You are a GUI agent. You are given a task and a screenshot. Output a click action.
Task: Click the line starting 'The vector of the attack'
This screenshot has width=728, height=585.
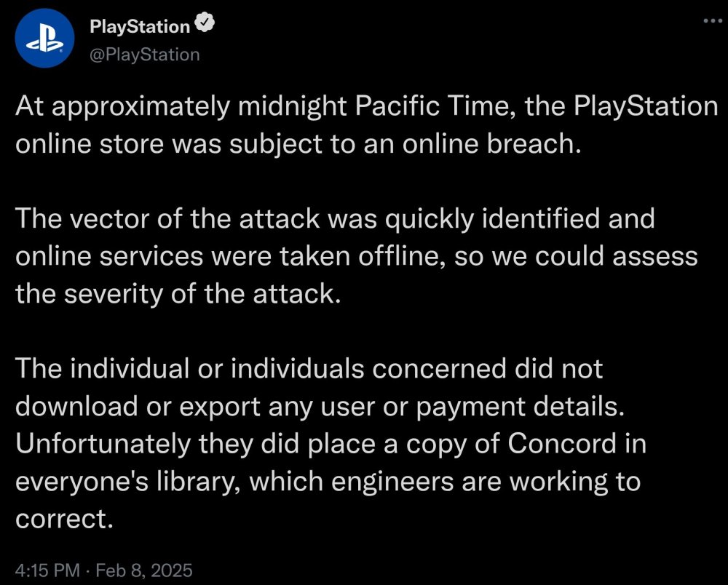pyautogui.click(x=335, y=218)
